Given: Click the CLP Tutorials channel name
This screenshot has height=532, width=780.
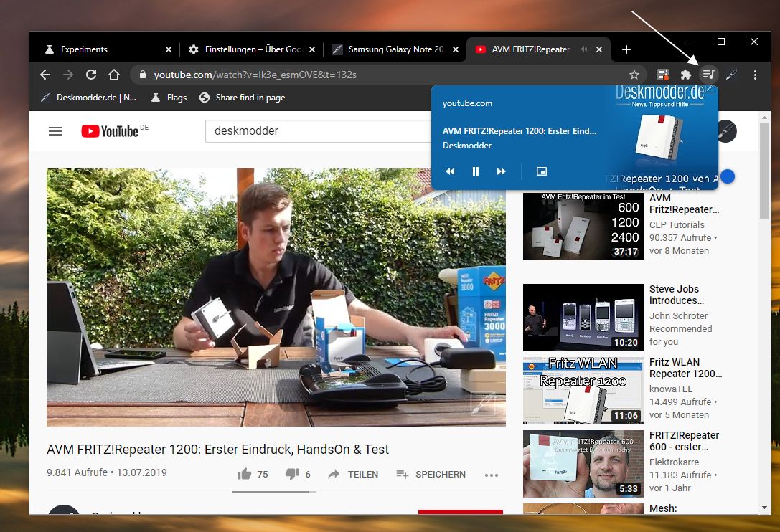Looking at the screenshot, I should (x=677, y=224).
